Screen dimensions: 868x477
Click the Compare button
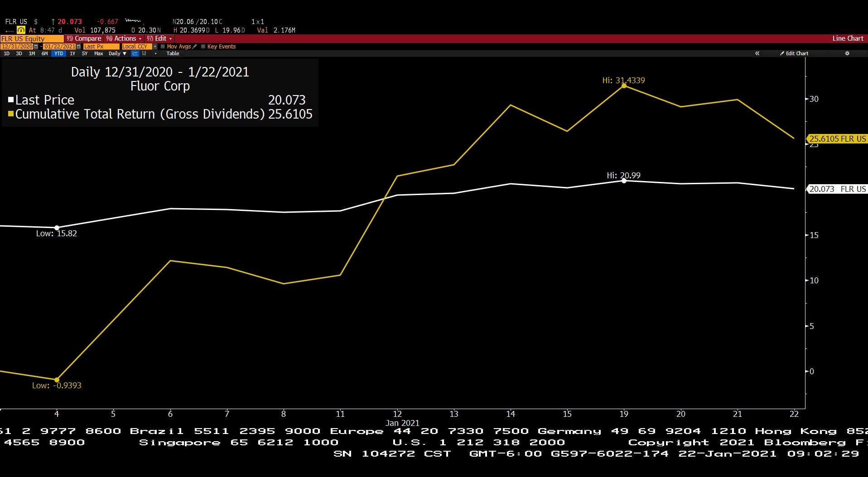83,38
